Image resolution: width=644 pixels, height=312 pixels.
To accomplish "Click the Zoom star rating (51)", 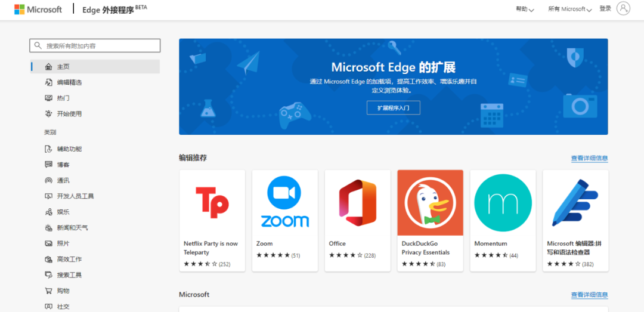I will coord(278,255).
